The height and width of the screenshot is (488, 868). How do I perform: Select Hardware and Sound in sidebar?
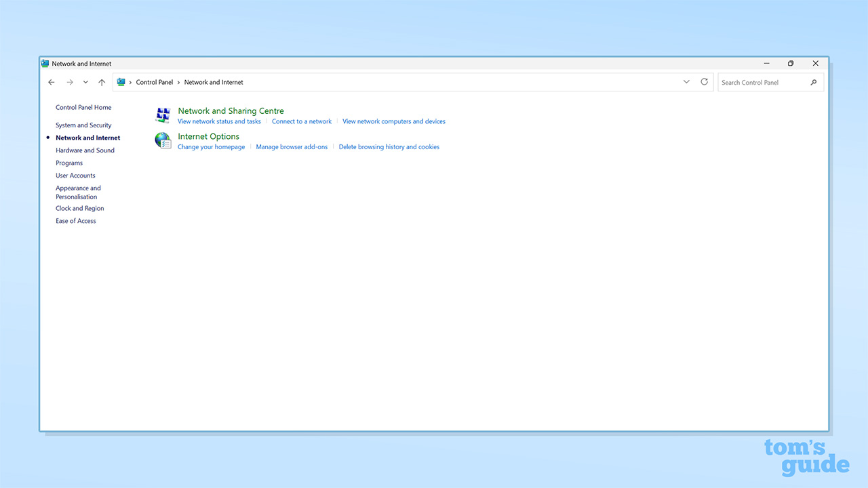(x=85, y=150)
